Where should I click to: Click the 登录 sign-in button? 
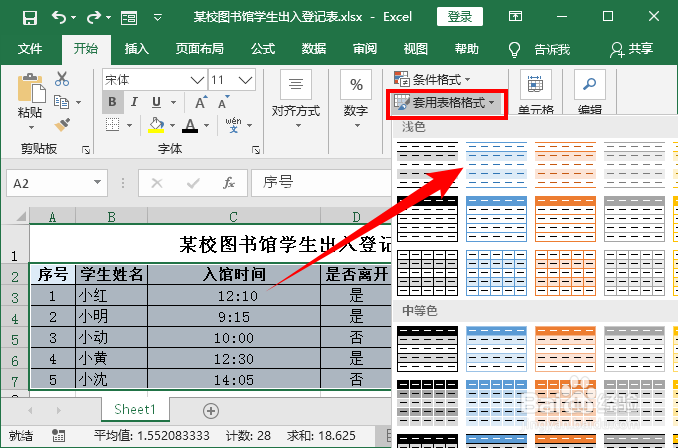(460, 17)
